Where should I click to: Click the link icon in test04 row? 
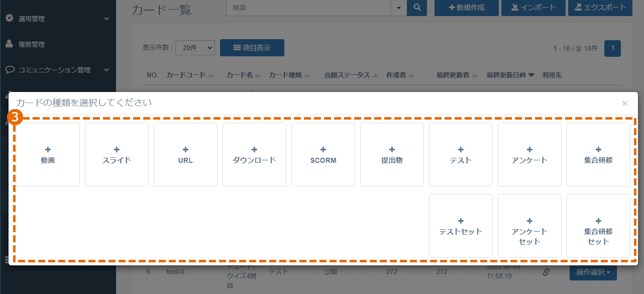pyautogui.click(x=547, y=272)
